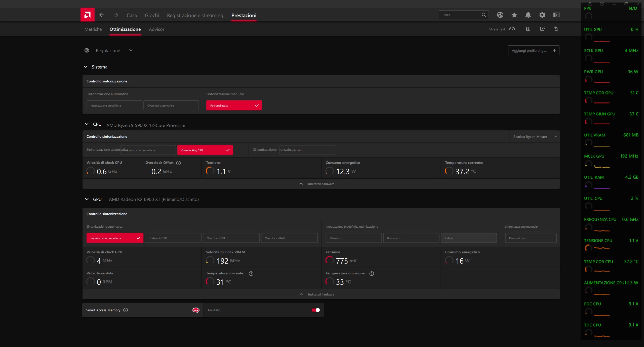Open Temperatura giunzione help icon
644x347 pixels.
coord(372,273)
